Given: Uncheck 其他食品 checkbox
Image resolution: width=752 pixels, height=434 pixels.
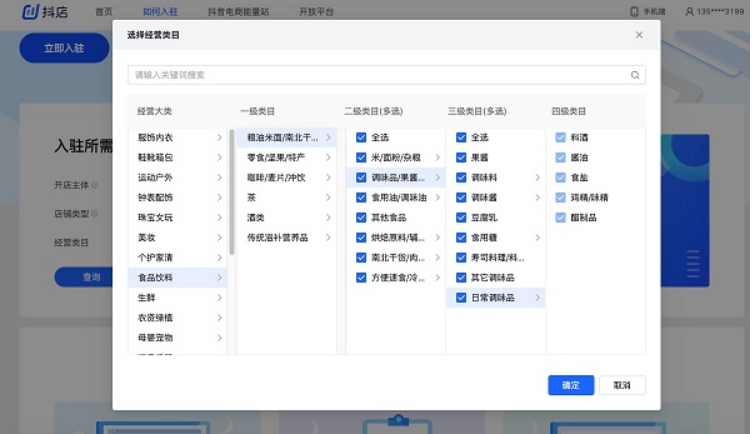Looking at the screenshot, I should click(x=361, y=218).
